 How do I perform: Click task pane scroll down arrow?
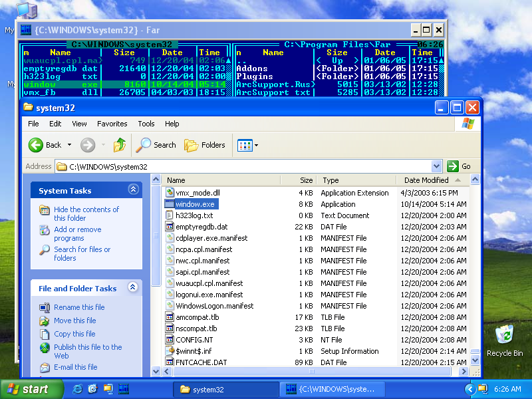[x=156, y=372]
